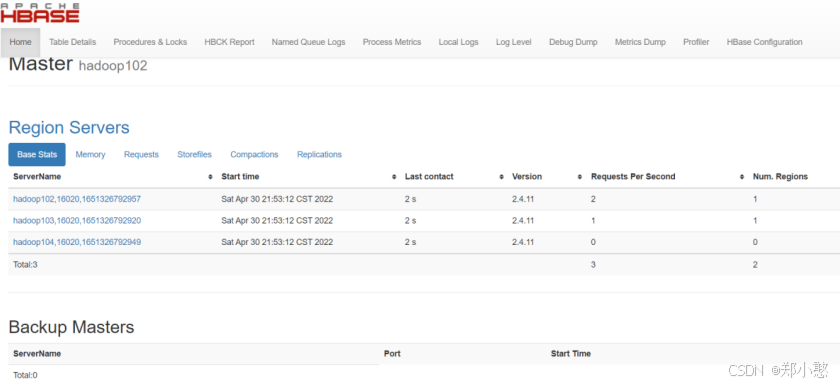Screen dimensions: 840x386
Task: Open the HBCK Report page
Action: tap(229, 42)
